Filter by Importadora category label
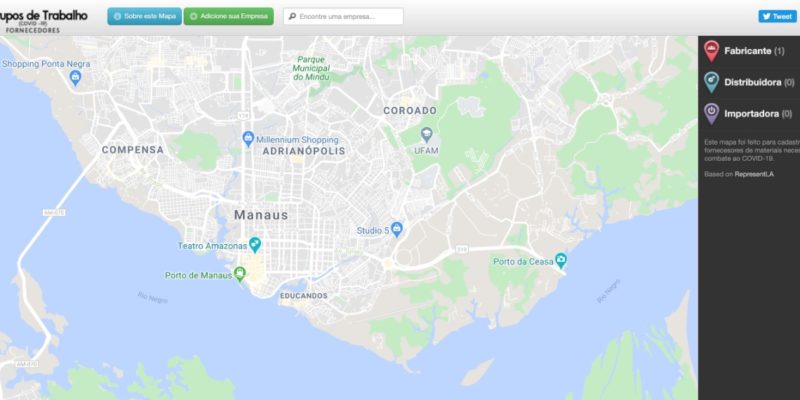Image resolution: width=800 pixels, height=400 pixels. click(x=752, y=113)
